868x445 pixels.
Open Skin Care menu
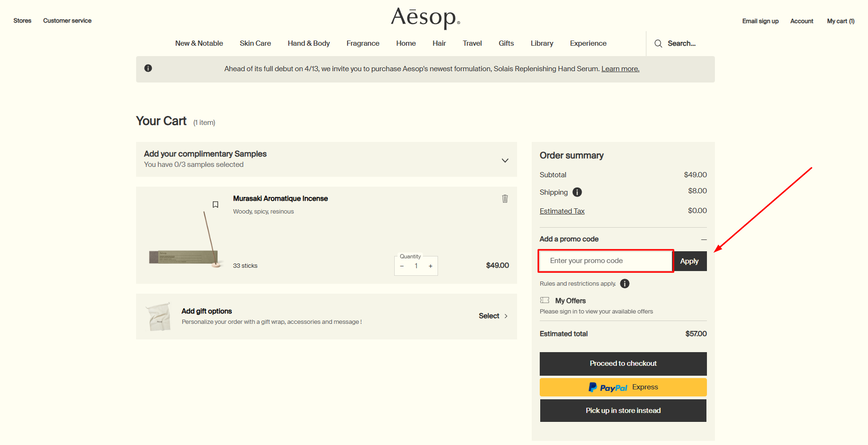(x=255, y=43)
